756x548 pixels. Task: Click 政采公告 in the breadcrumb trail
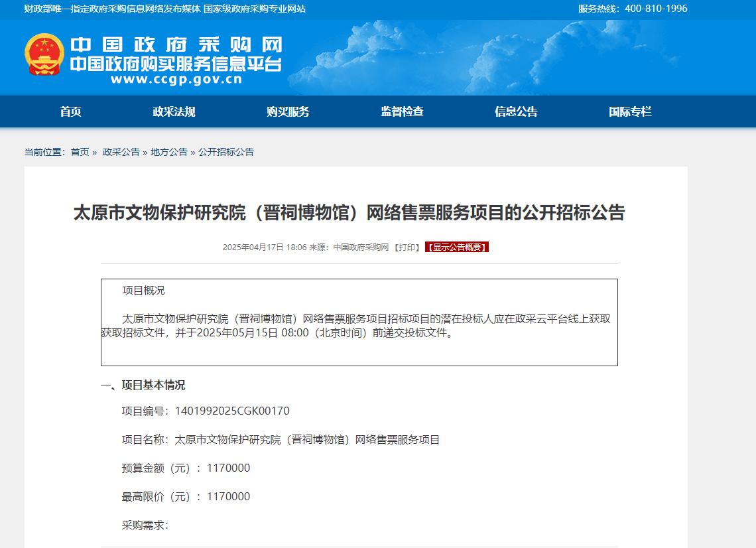coord(121,152)
